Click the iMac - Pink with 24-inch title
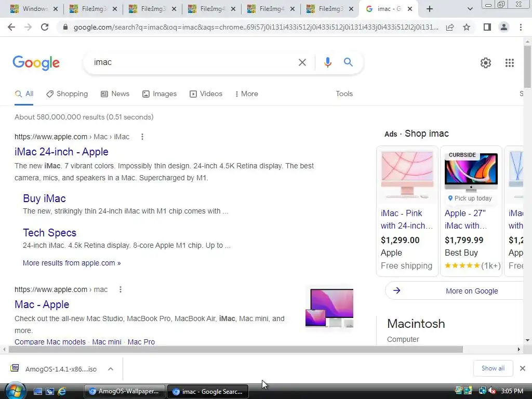 (x=407, y=219)
